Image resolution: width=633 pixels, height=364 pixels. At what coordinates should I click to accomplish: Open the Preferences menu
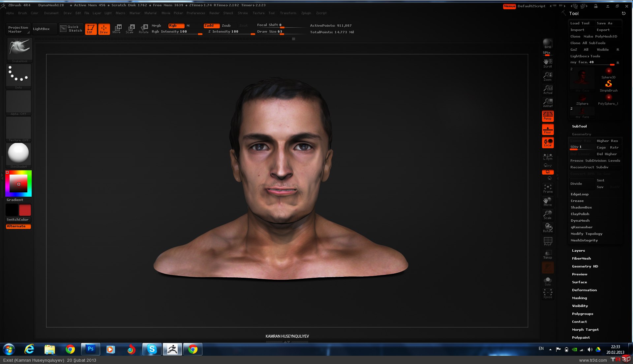[x=196, y=13]
